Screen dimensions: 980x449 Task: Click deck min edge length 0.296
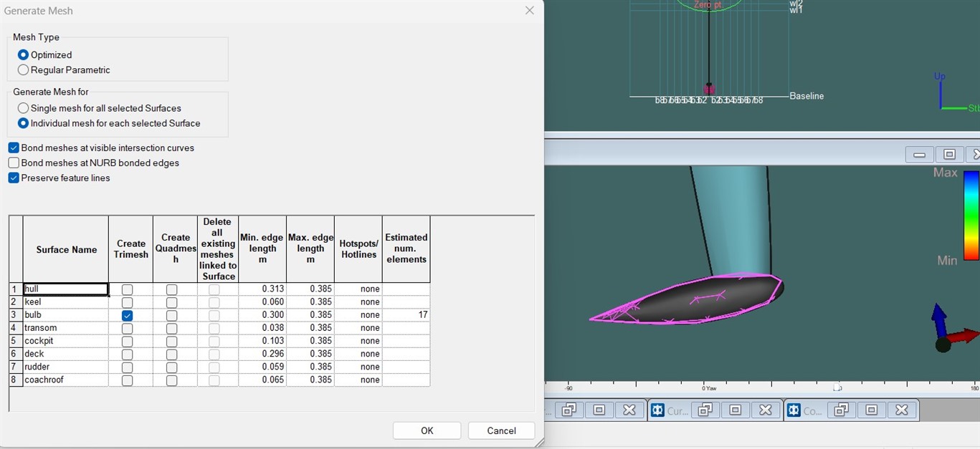pos(262,354)
